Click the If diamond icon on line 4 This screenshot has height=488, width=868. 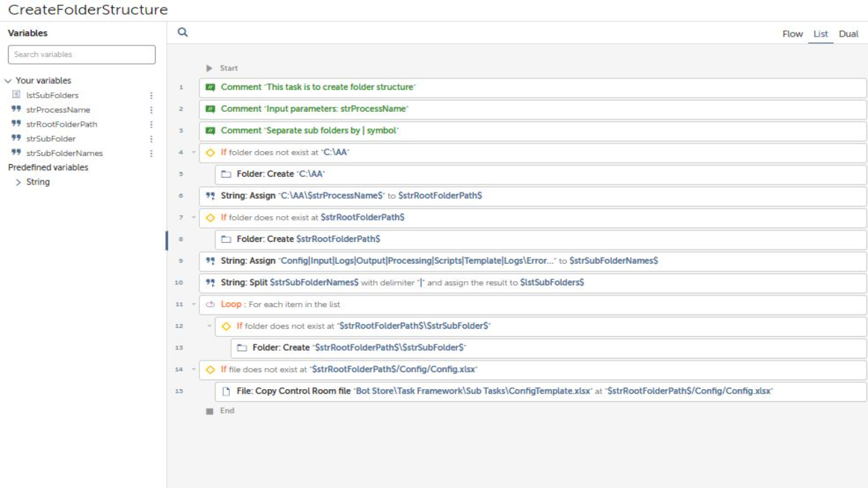[210, 152]
